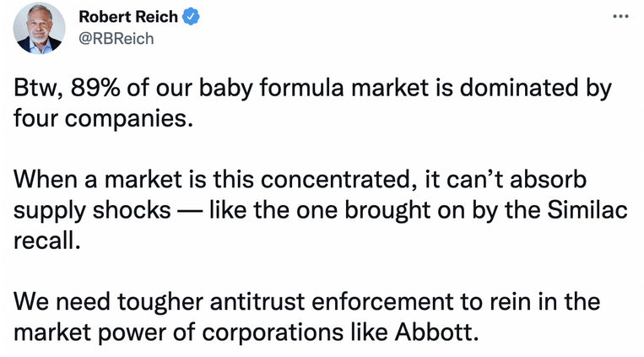Click the first paragraph about baby formula market
644x357 pixels.
(312, 103)
